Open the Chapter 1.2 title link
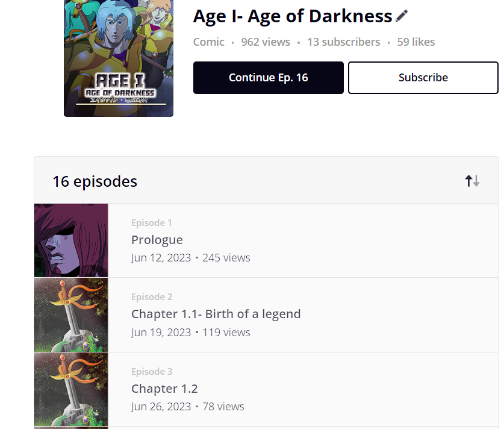The width and height of the screenshot is (504, 429). click(164, 389)
